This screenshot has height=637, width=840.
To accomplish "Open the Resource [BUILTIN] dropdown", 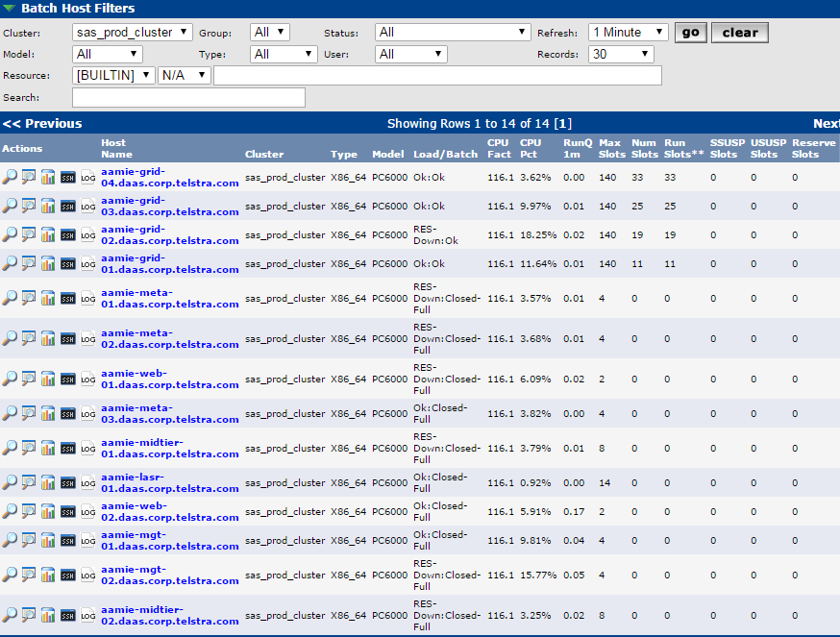I will pos(113,75).
